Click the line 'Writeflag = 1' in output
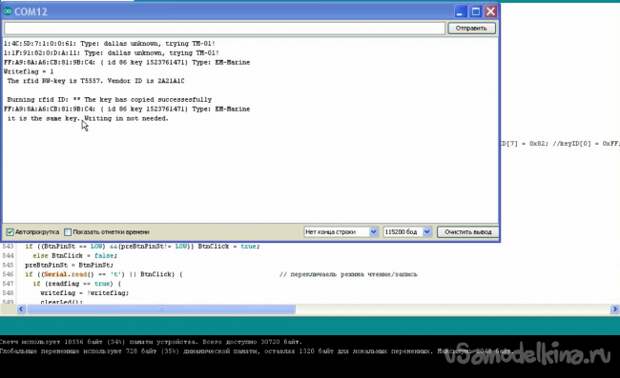 click(29, 72)
